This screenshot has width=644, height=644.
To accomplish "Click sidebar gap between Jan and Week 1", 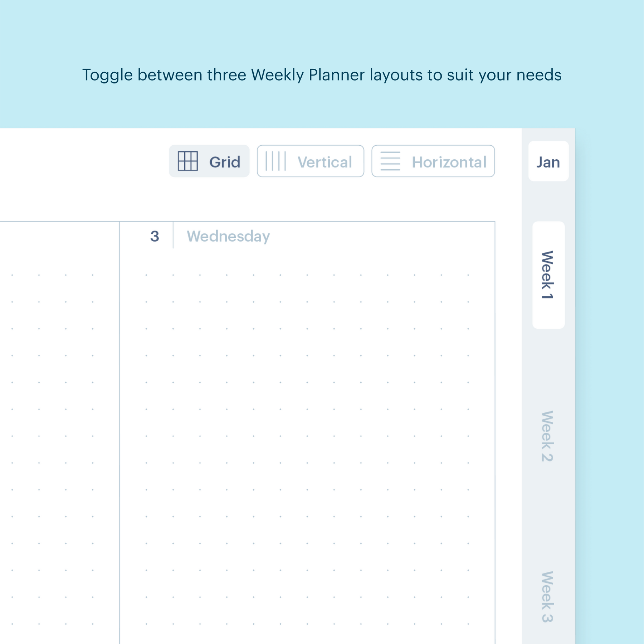I will tap(548, 201).
